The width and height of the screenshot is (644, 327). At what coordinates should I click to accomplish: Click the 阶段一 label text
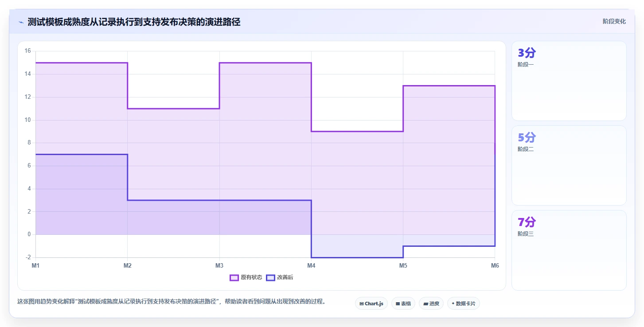pos(526,65)
